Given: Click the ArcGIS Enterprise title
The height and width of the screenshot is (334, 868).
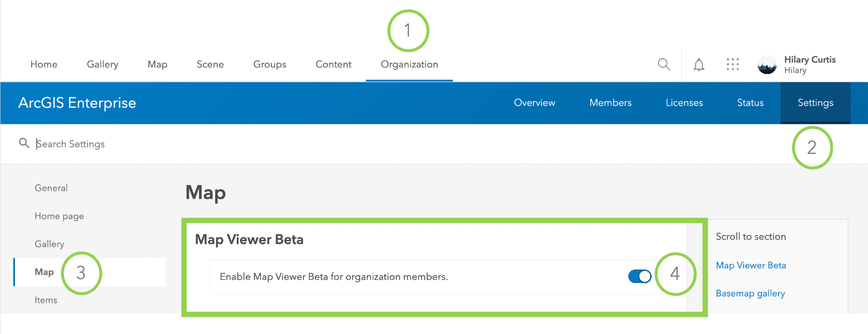Looking at the screenshot, I should point(77,103).
